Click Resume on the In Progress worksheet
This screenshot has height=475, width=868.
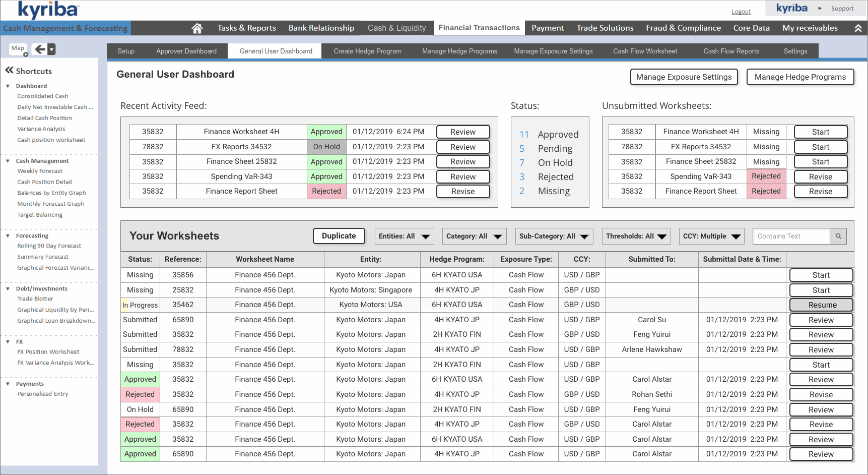tap(821, 305)
